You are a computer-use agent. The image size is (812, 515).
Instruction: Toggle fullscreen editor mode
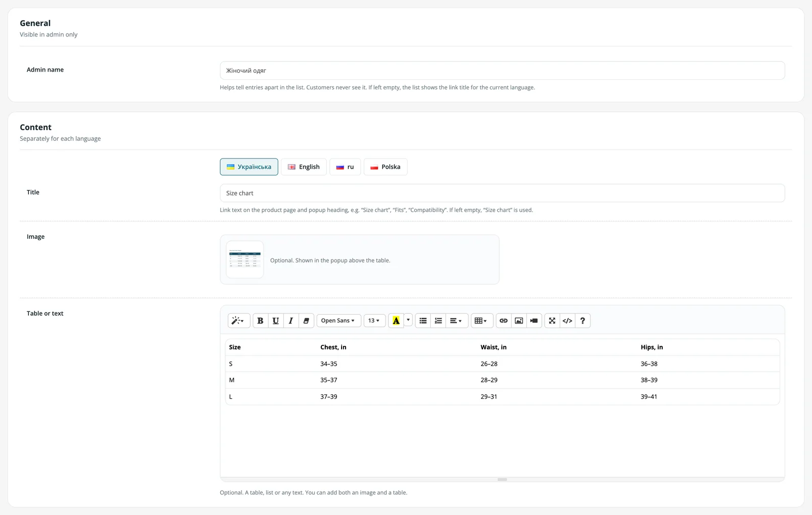(552, 320)
